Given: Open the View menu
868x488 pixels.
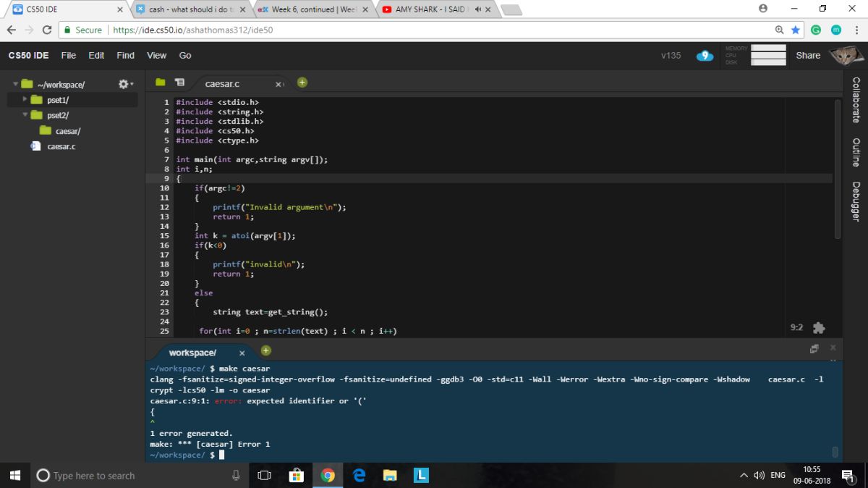Looking at the screenshot, I should click(157, 55).
